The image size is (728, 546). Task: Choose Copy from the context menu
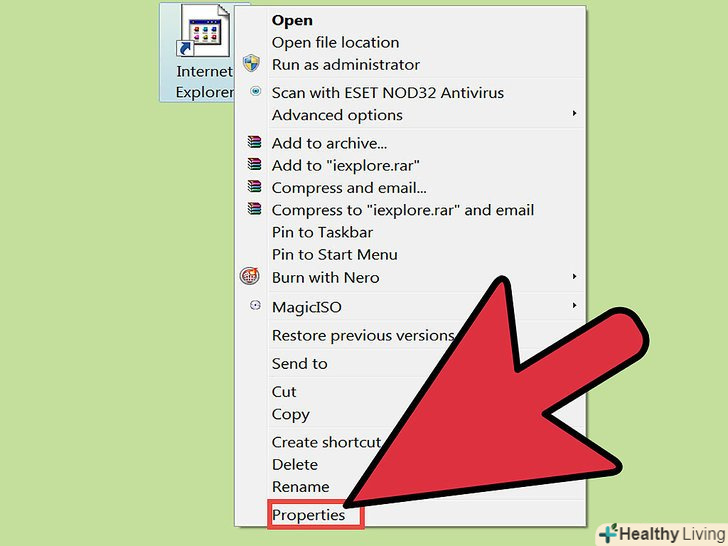click(x=291, y=414)
